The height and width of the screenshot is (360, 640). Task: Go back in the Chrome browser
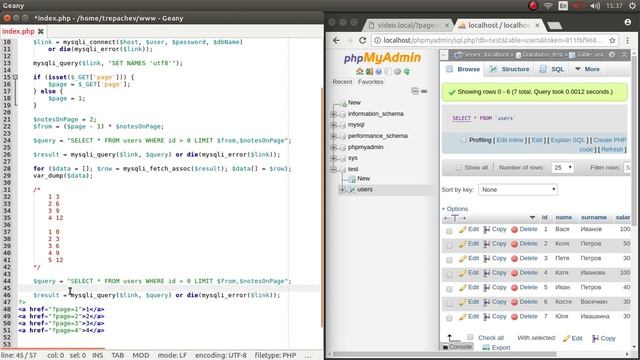tap(336, 40)
